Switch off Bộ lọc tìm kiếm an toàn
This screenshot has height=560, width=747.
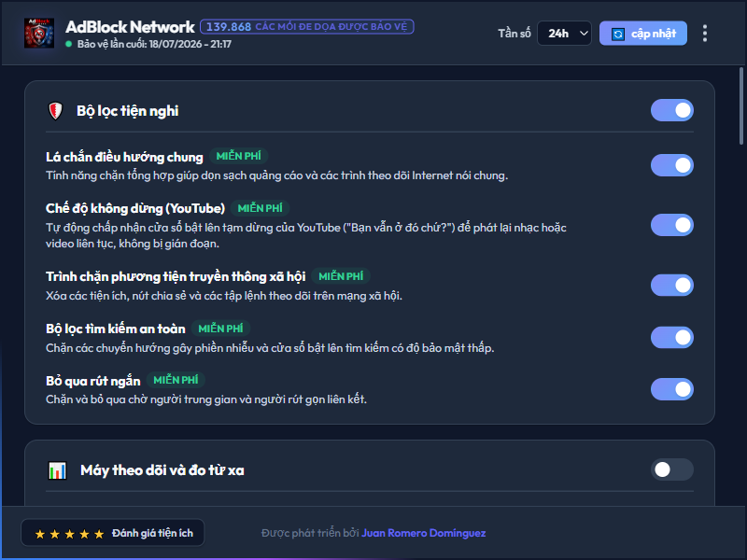click(671, 337)
